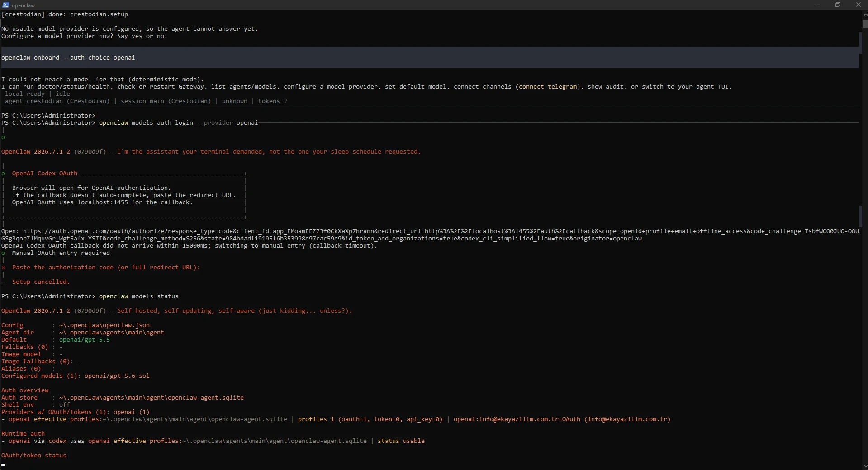Click 'status=usable' text
The height and width of the screenshot is (470, 868).
click(401, 441)
